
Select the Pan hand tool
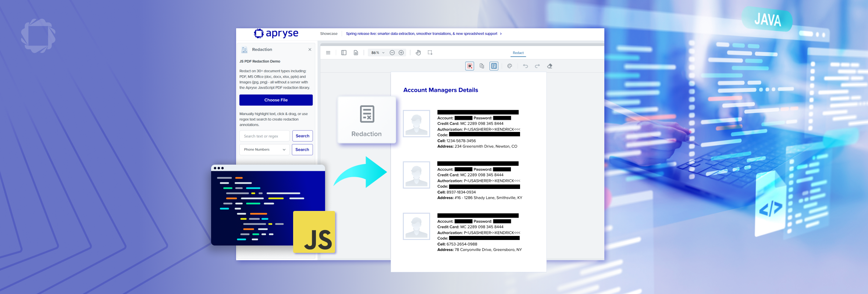coord(418,53)
